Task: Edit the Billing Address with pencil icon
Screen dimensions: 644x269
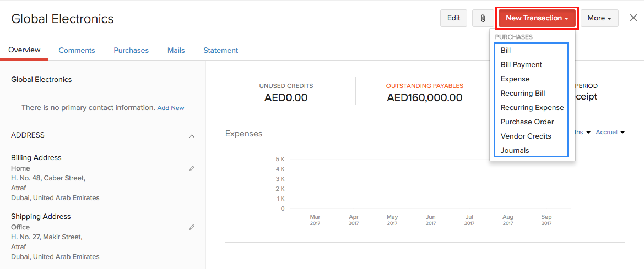Action: [x=191, y=168]
